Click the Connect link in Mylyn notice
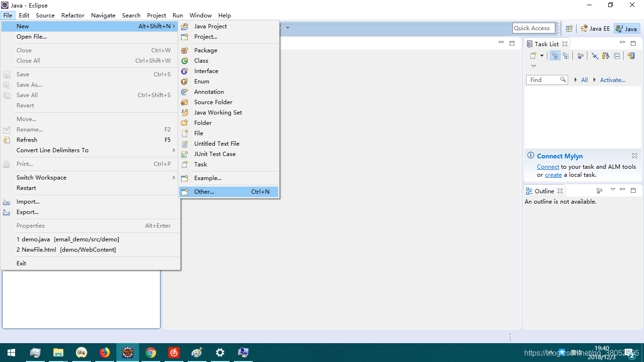The width and height of the screenshot is (644, 362). pyautogui.click(x=548, y=167)
